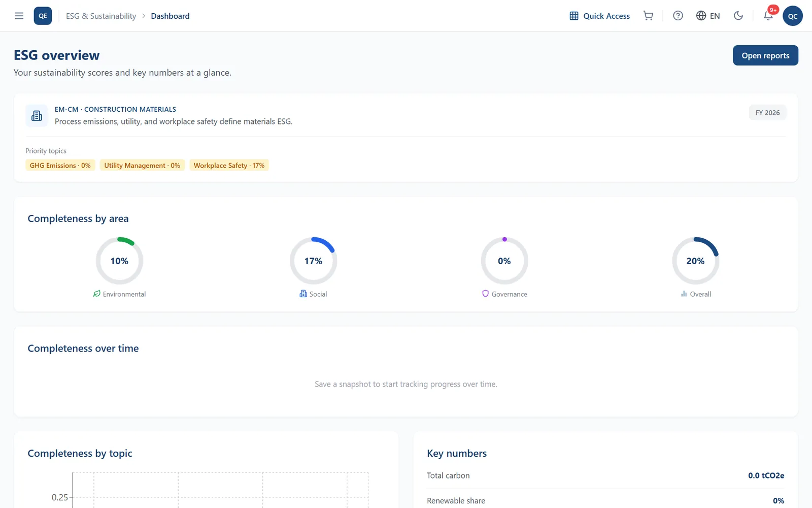The image size is (812, 508).
Task: Open the QC user avatar menu
Action: pyautogui.click(x=793, y=16)
